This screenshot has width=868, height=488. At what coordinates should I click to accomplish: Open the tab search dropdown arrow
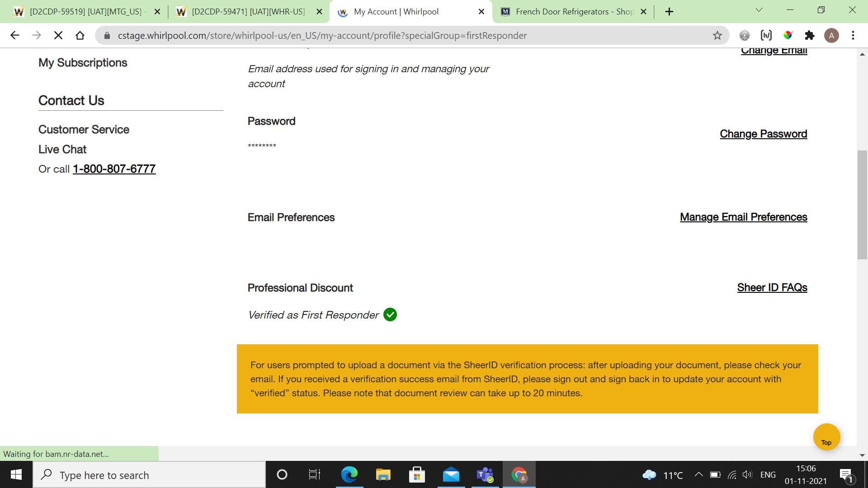759,10
